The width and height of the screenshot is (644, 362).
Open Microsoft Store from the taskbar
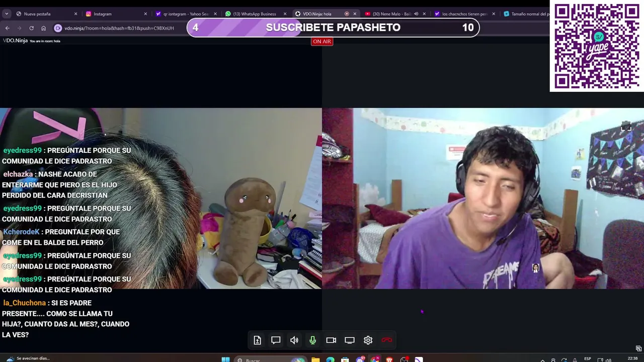(345, 359)
